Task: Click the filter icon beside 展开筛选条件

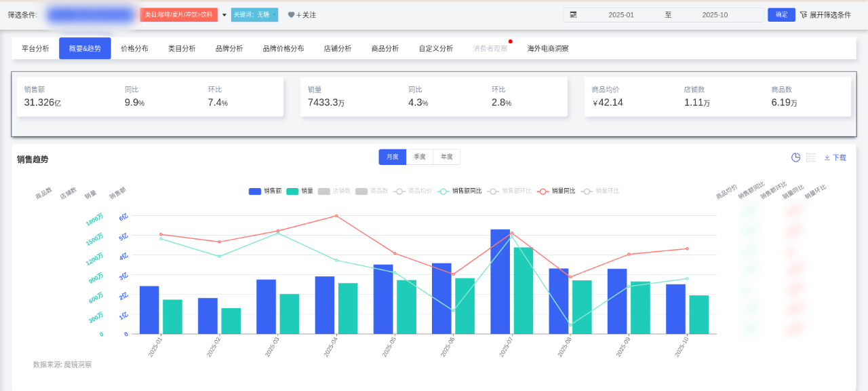Action: point(803,15)
